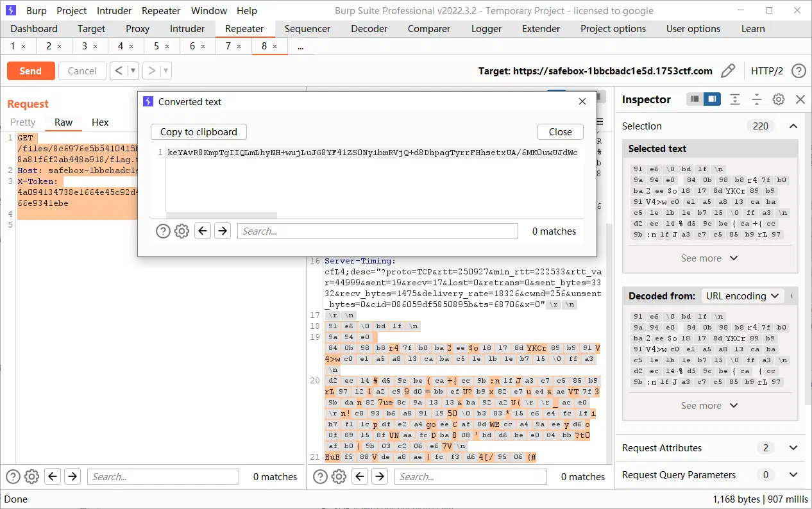
Task: Switch Request view to Hex
Action: point(100,122)
